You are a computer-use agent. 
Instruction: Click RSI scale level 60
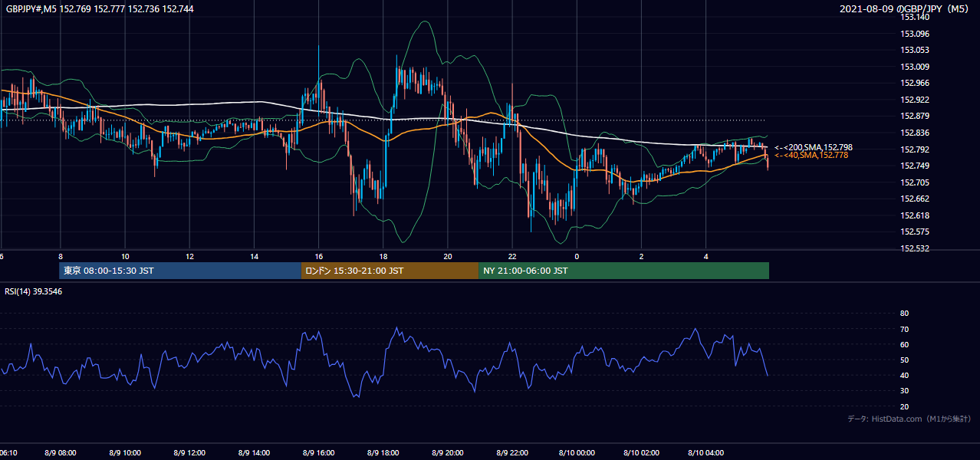pyautogui.click(x=904, y=344)
